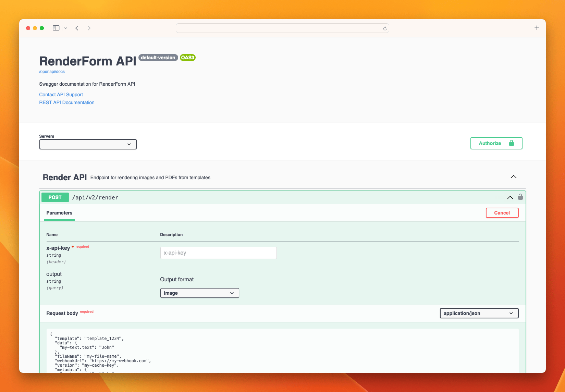Open Contact API Support link

click(61, 95)
